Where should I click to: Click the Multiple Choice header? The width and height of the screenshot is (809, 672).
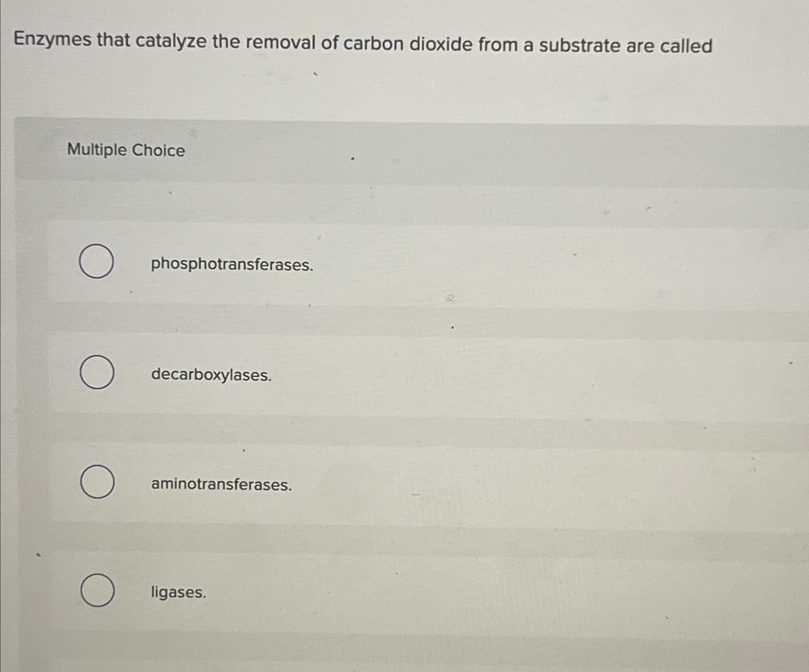[126, 150]
